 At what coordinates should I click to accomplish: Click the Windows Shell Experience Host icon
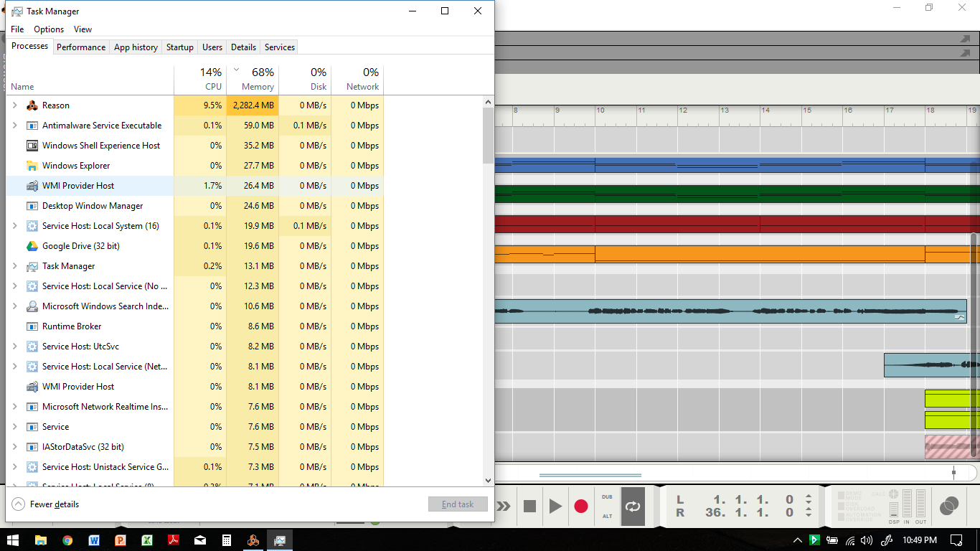32,146
